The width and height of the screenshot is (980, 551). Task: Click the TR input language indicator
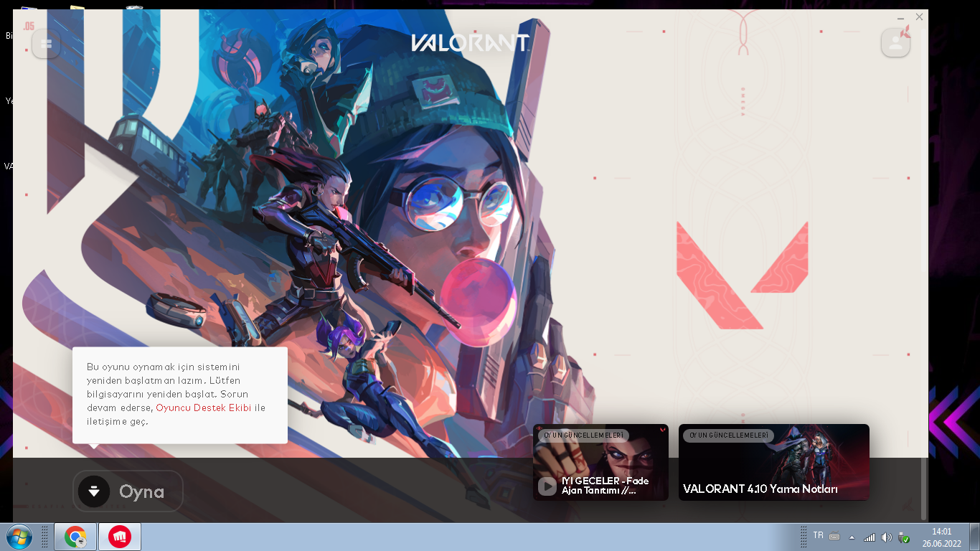click(x=818, y=536)
